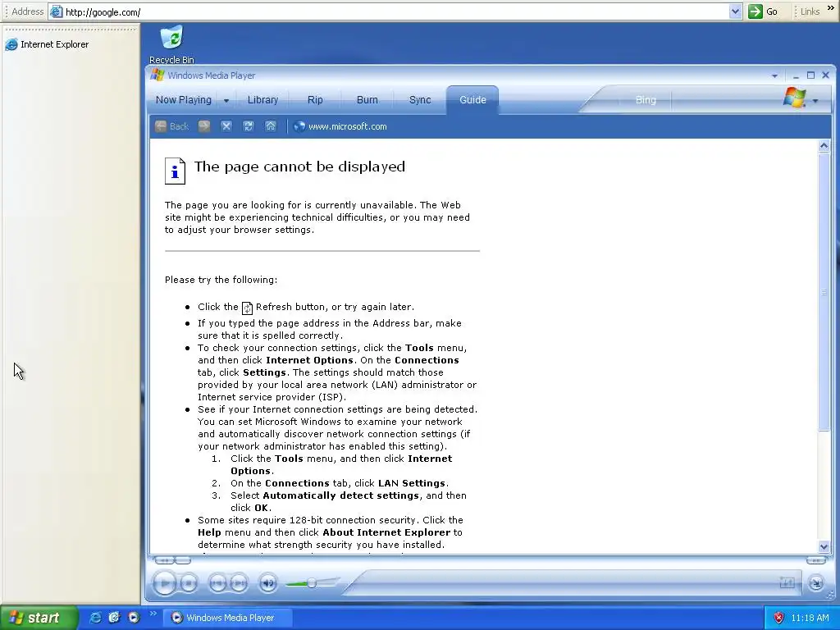Expand Links toolbar chevron
The width and height of the screenshot is (840, 630).
click(830, 8)
